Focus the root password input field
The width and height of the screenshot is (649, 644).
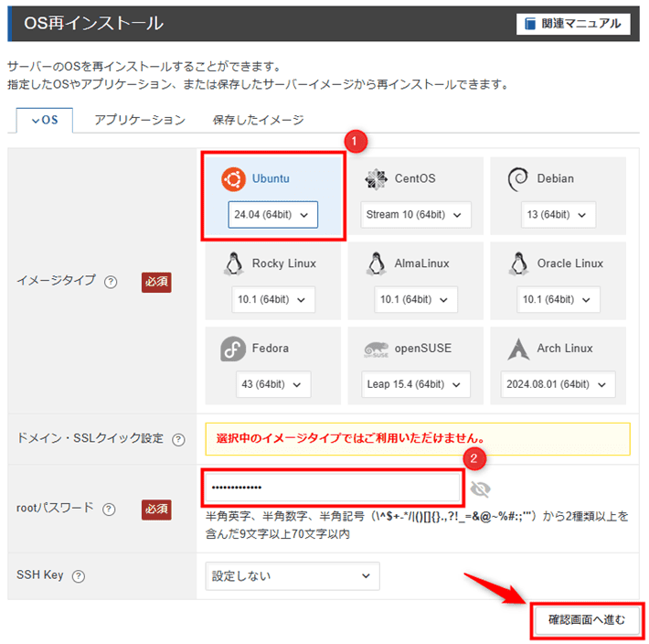(x=333, y=488)
